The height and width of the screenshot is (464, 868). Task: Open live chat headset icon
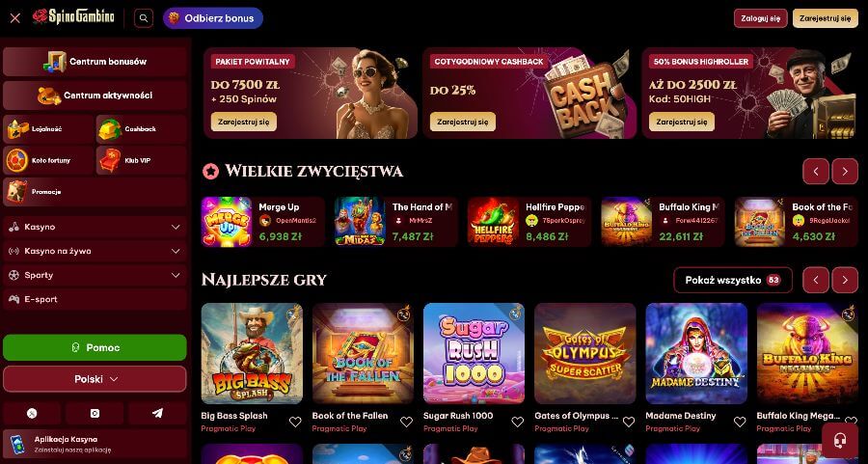840,441
